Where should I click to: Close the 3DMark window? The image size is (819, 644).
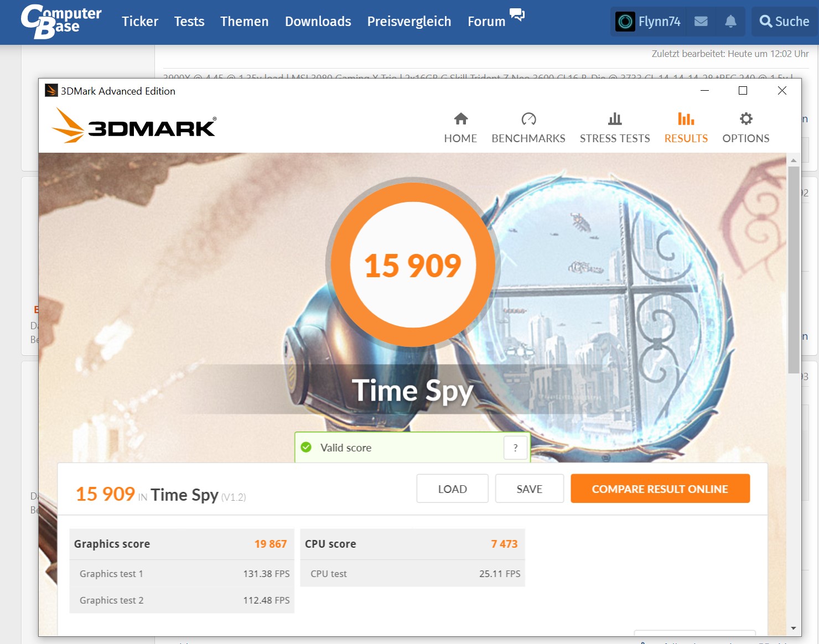782,90
